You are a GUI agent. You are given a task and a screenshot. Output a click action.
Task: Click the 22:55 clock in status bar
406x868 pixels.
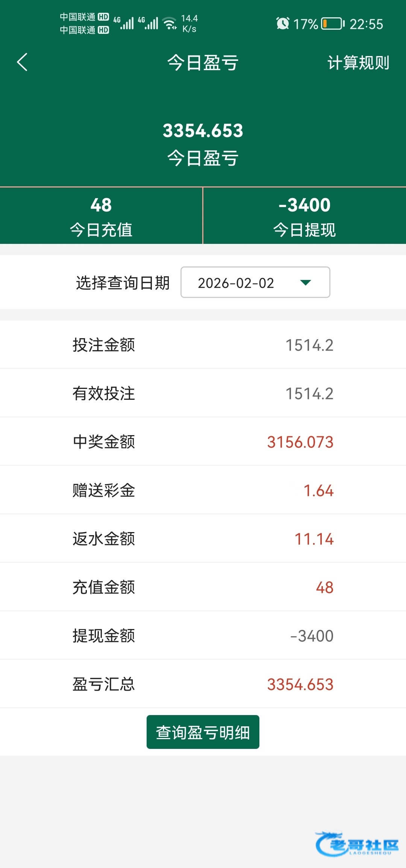(x=366, y=24)
